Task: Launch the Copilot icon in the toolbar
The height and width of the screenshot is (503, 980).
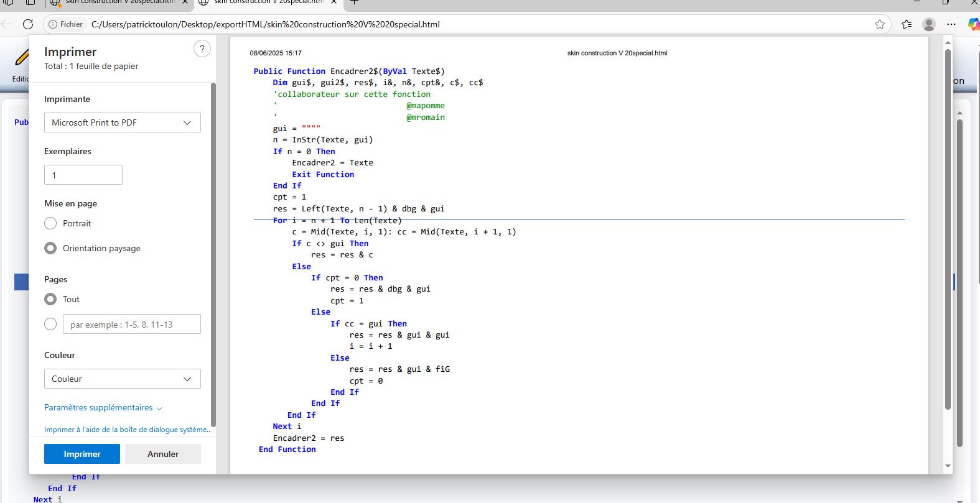Action: pos(974,24)
